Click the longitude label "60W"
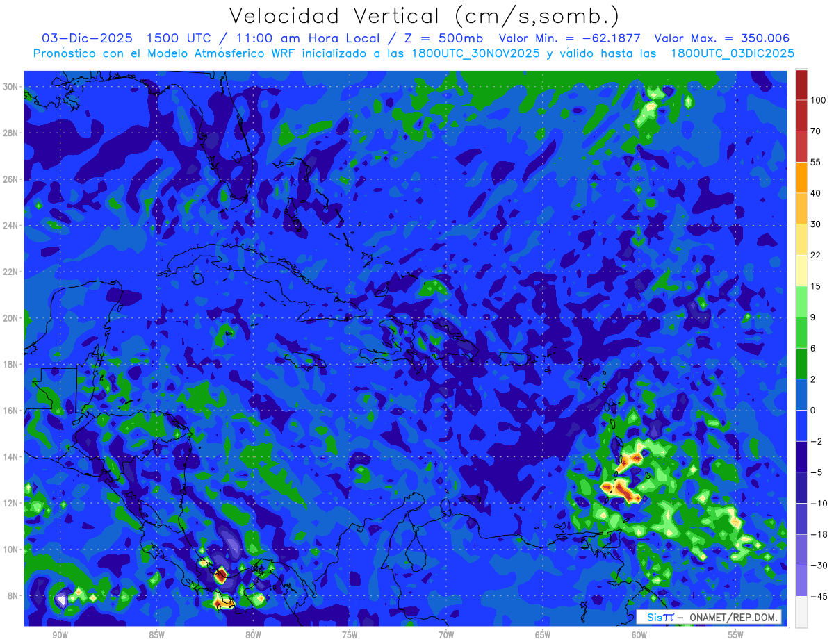 640,635
